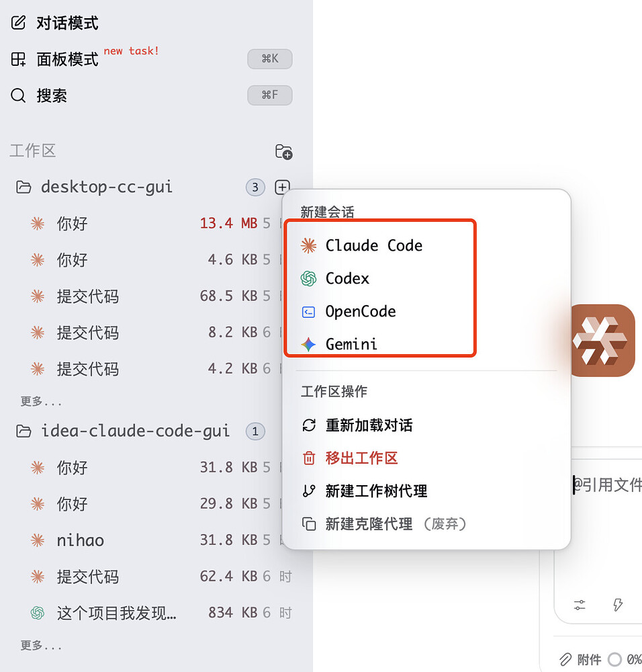
Task: Click the paperclip attachment icon
Action: click(x=565, y=659)
